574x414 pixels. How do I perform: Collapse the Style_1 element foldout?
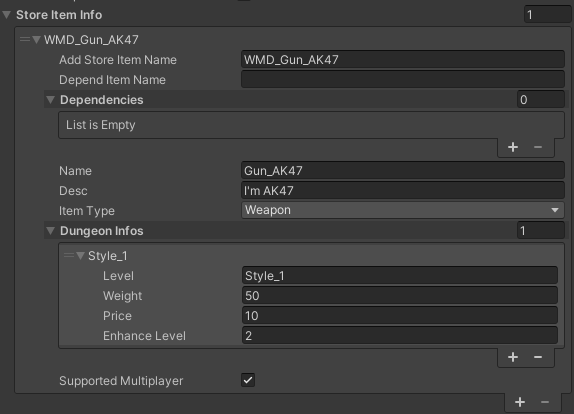tap(81, 255)
